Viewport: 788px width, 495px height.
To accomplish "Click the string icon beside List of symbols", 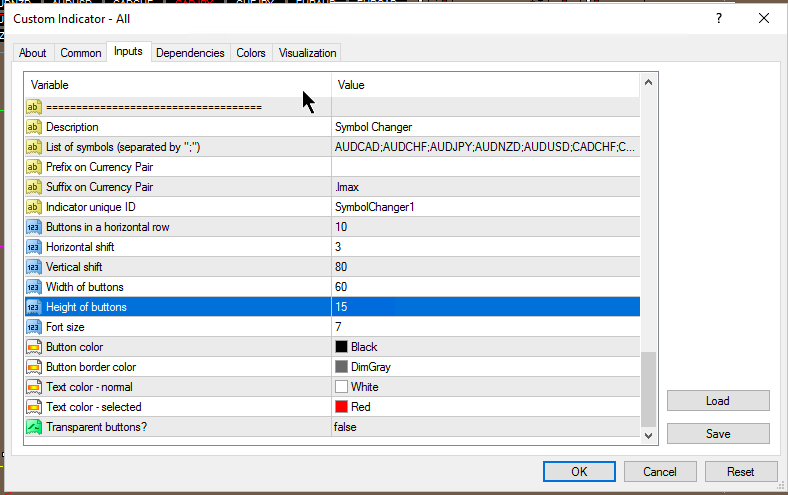I will [34, 147].
